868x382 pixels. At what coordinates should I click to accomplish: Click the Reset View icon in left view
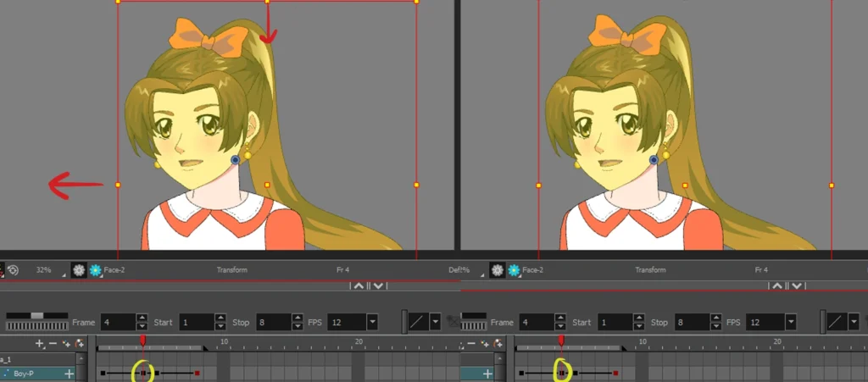pos(14,270)
